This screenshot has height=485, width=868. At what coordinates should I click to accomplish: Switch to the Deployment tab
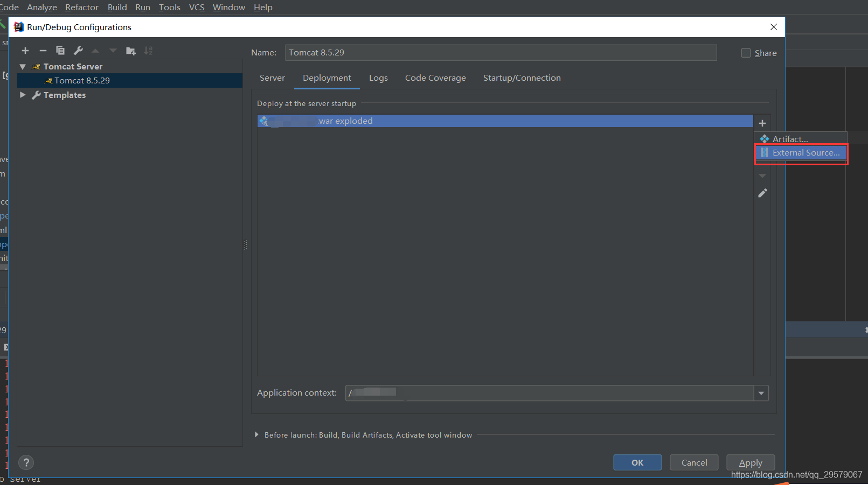click(327, 78)
